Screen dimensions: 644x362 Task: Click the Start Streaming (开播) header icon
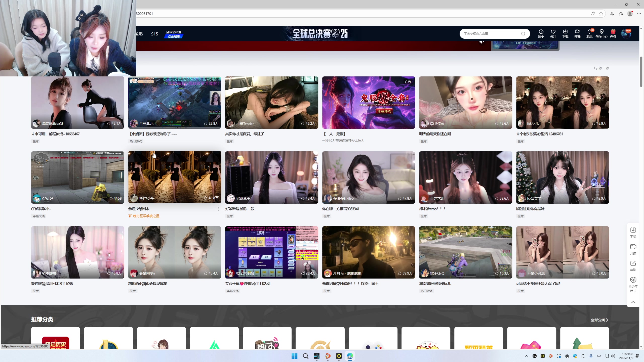[x=577, y=32]
